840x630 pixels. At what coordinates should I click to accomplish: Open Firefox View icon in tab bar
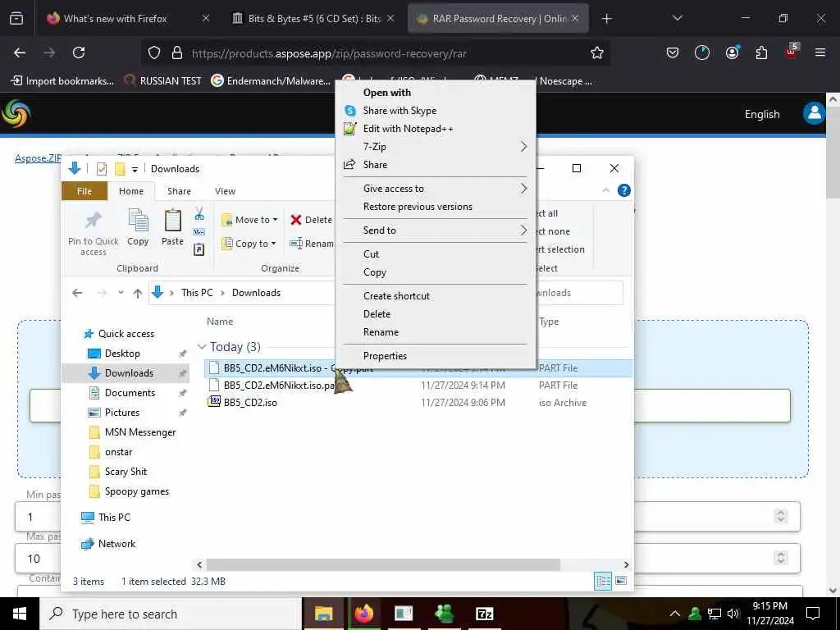point(16,19)
